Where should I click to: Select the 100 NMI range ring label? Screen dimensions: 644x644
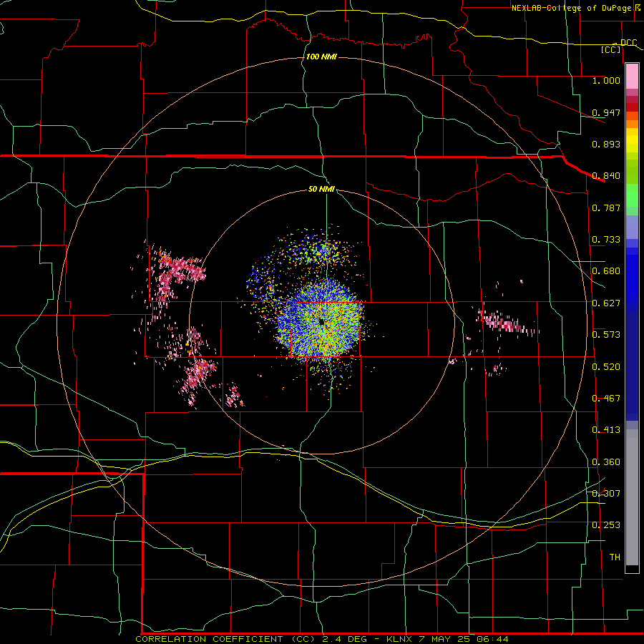coord(321,57)
